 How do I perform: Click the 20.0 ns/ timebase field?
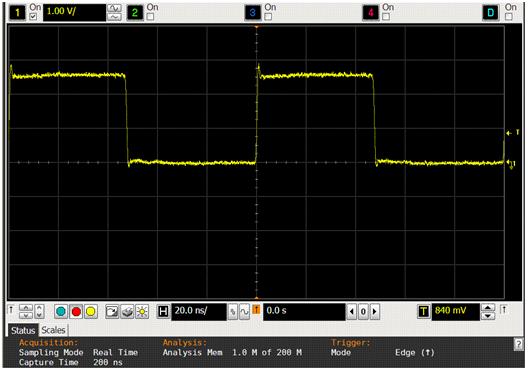(x=199, y=311)
